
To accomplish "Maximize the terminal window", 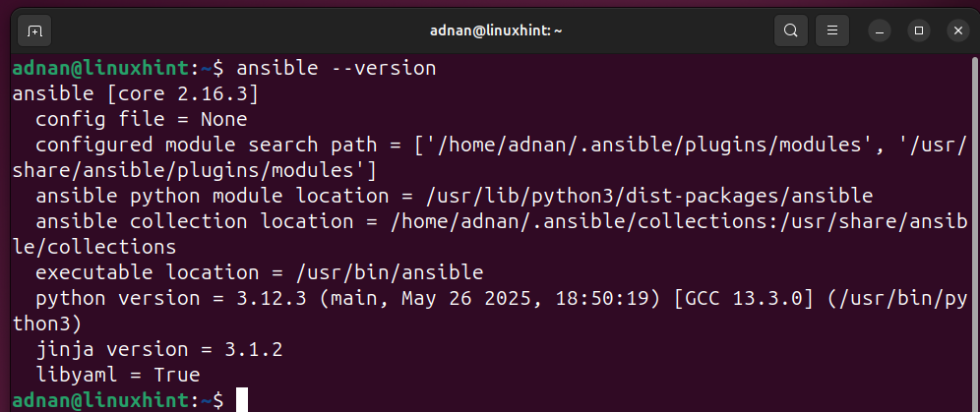I will tap(919, 30).
